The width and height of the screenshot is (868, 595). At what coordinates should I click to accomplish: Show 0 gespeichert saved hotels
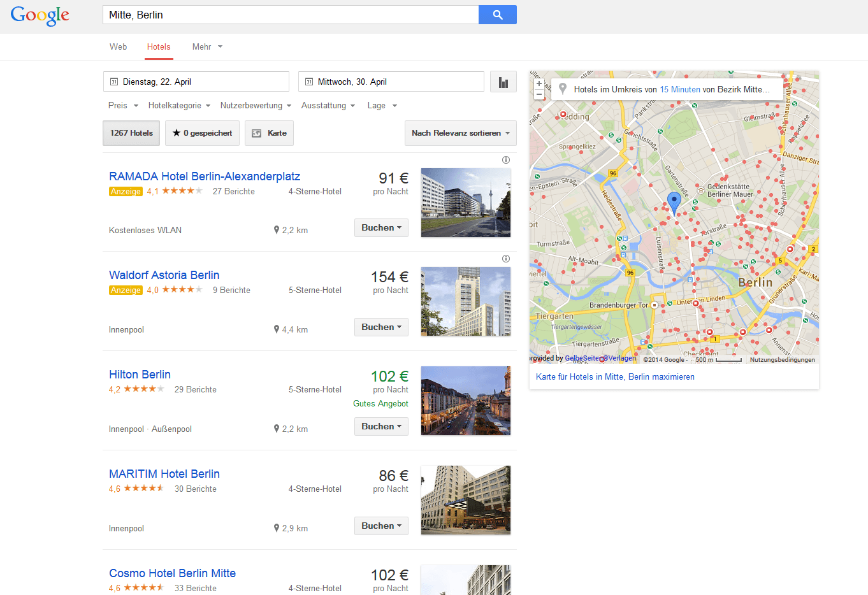(202, 133)
